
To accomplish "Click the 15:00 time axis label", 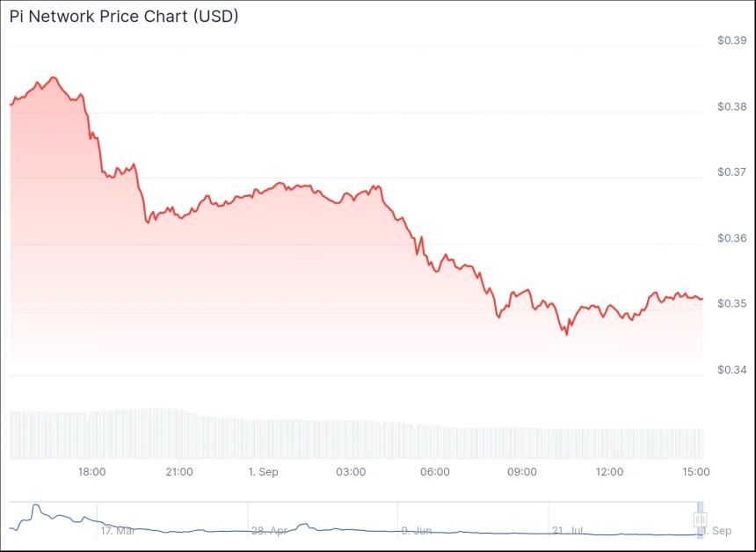I will click(x=695, y=472).
